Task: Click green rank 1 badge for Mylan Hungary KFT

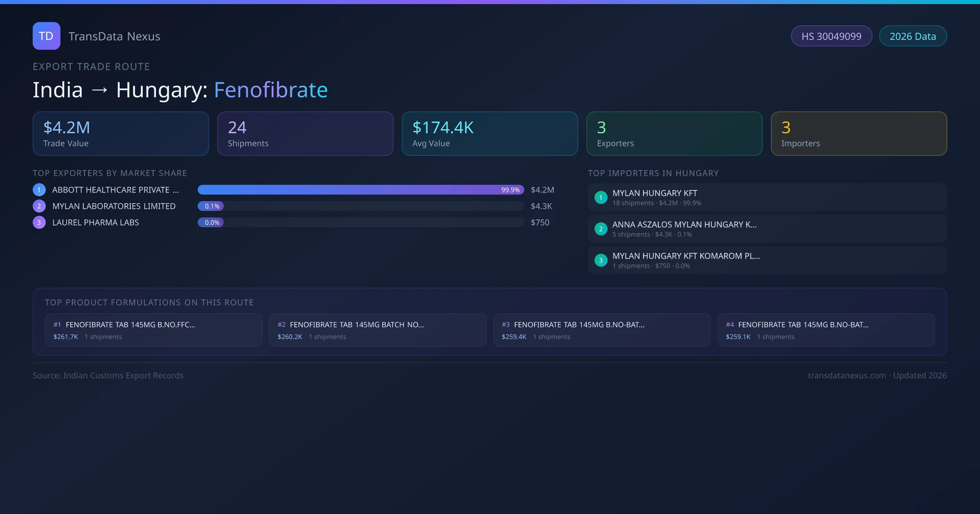Action: [601, 197]
